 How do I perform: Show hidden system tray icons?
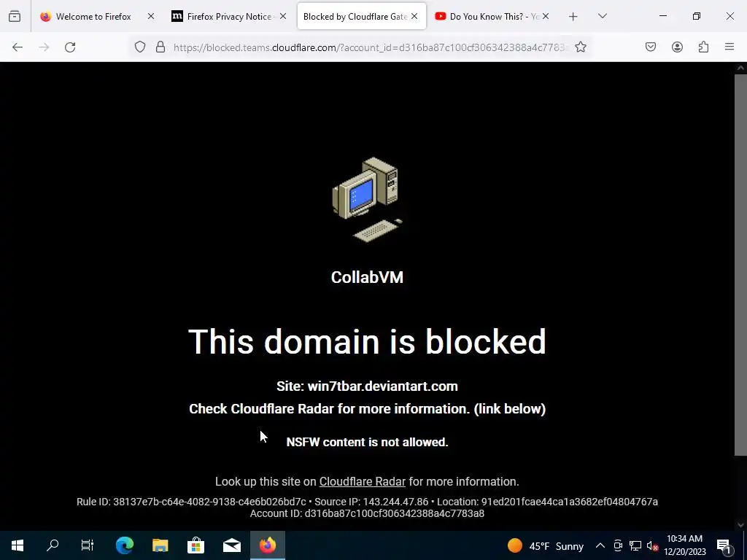click(x=600, y=545)
